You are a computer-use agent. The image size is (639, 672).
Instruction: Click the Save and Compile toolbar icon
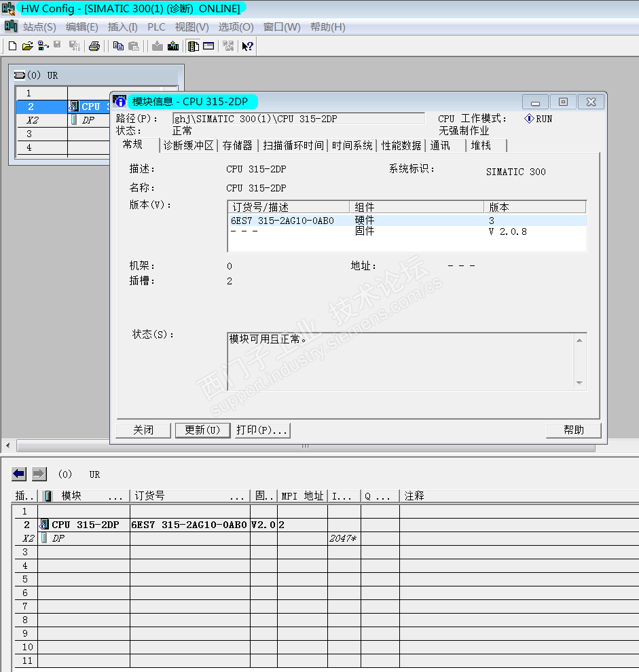(x=75, y=46)
